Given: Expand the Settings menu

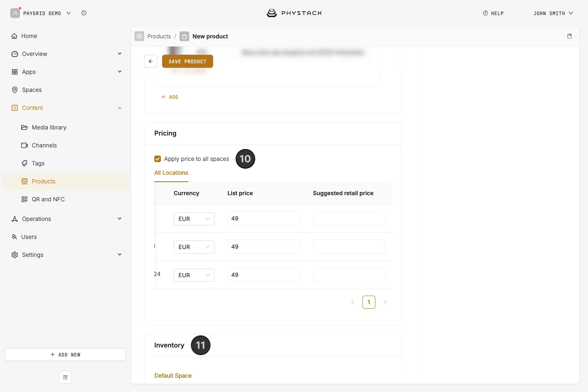Looking at the screenshot, I should [x=120, y=255].
